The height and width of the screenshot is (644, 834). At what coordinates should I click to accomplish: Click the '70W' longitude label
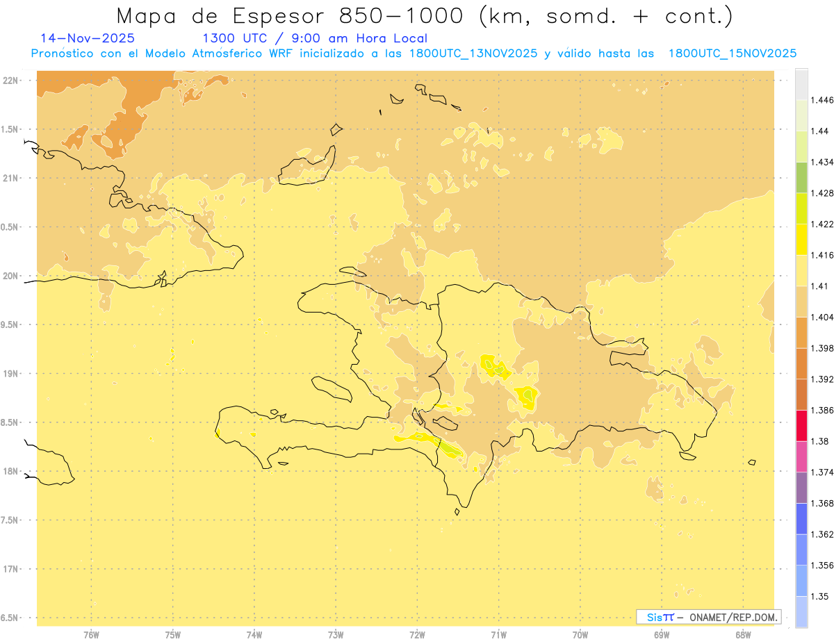coord(580,635)
